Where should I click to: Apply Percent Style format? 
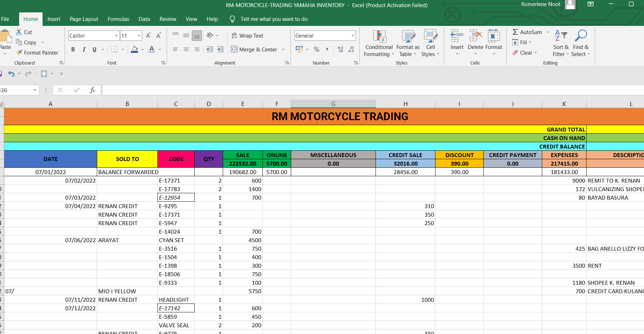click(x=317, y=49)
